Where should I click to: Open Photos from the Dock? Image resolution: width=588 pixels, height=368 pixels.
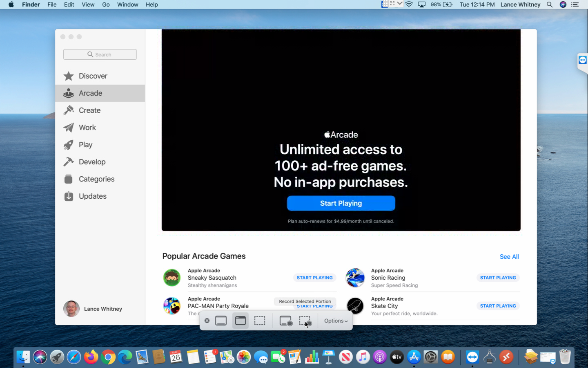[x=244, y=357]
